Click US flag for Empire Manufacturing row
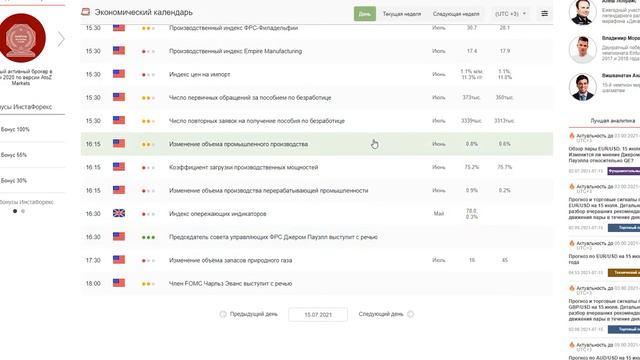The width and height of the screenshot is (640, 360). coord(119,51)
